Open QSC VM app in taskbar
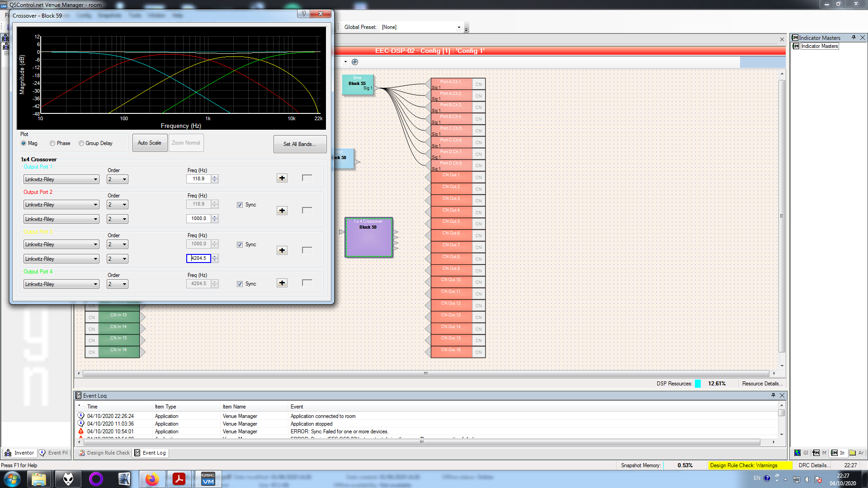 click(x=208, y=479)
